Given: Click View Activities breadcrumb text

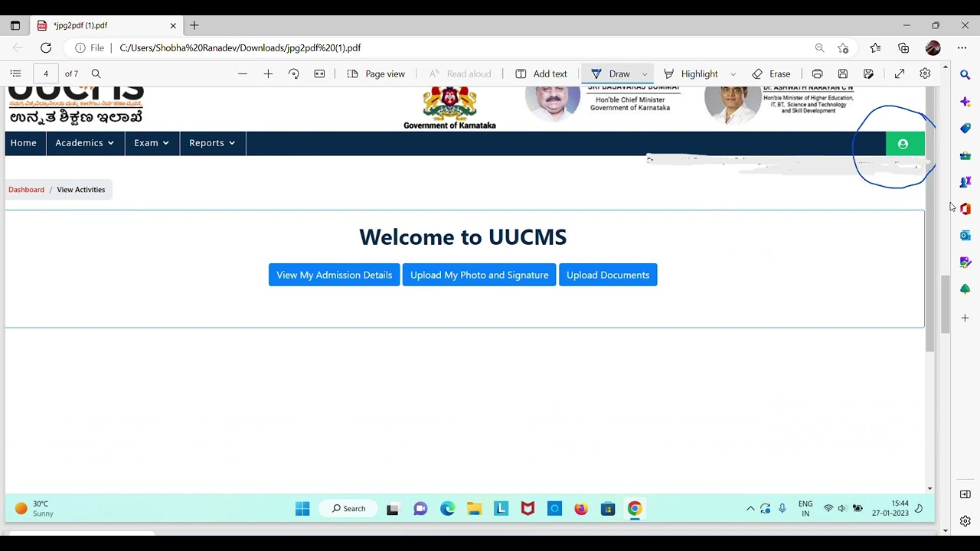Looking at the screenshot, I should [80, 190].
